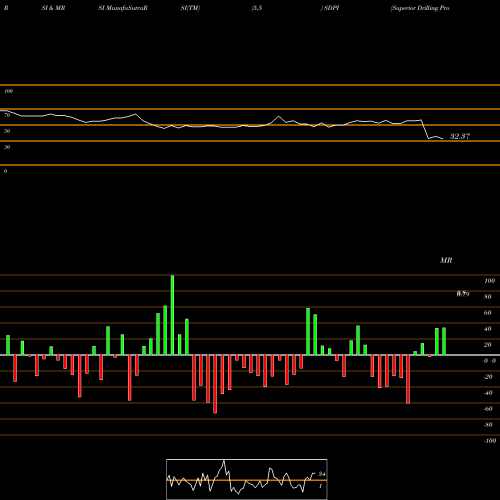Click the 'SI & MR' header label
The width and height of the screenshot is (500, 500).
53,8
